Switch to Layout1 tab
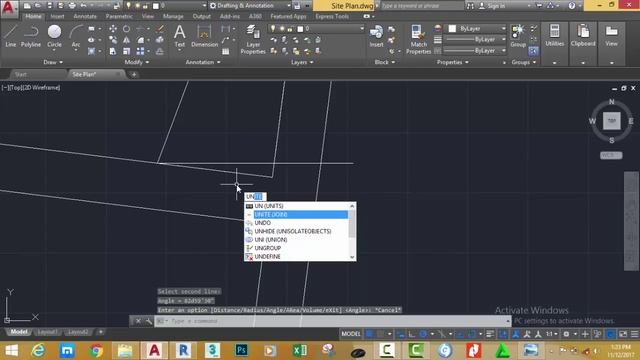The image size is (640, 360). 47,332
